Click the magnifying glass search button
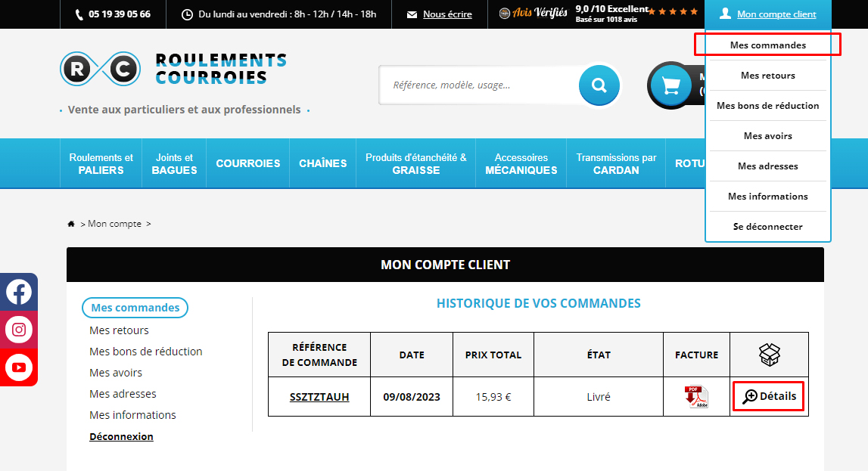This screenshot has width=868, height=471. click(599, 85)
